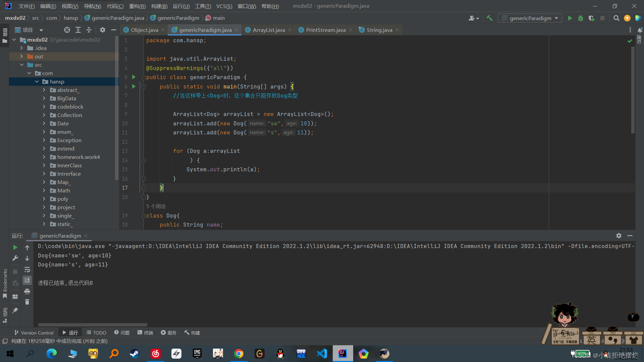Screen dimensions: 644x362
Task: Switch to ArrayList.java tab
Action: 269,30
